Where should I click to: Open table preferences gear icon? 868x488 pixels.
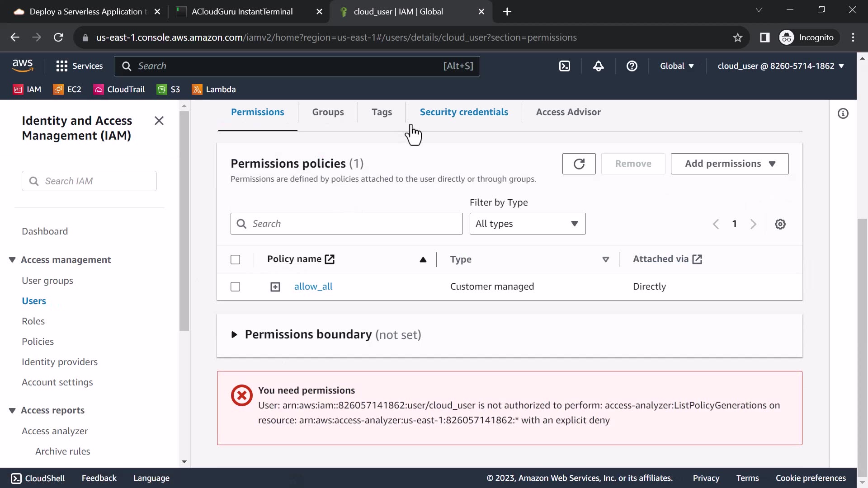pos(780,224)
